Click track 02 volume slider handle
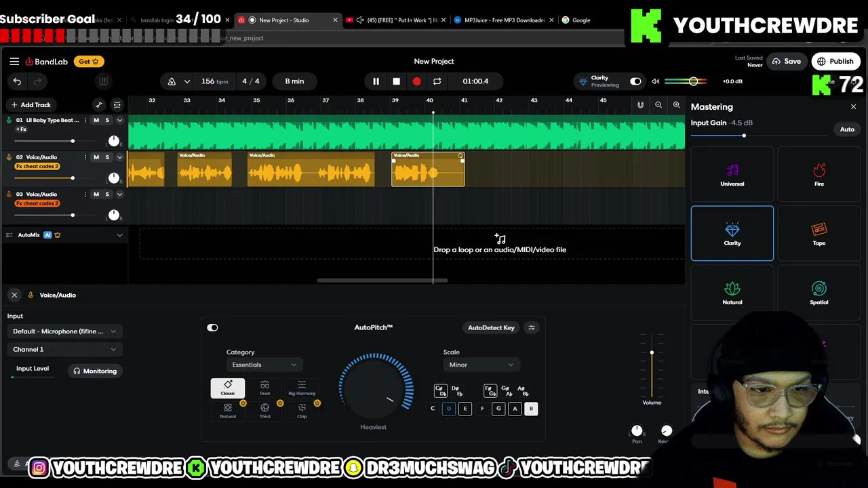The width and height of the screenshot is (868, 488). click(73, 178)
